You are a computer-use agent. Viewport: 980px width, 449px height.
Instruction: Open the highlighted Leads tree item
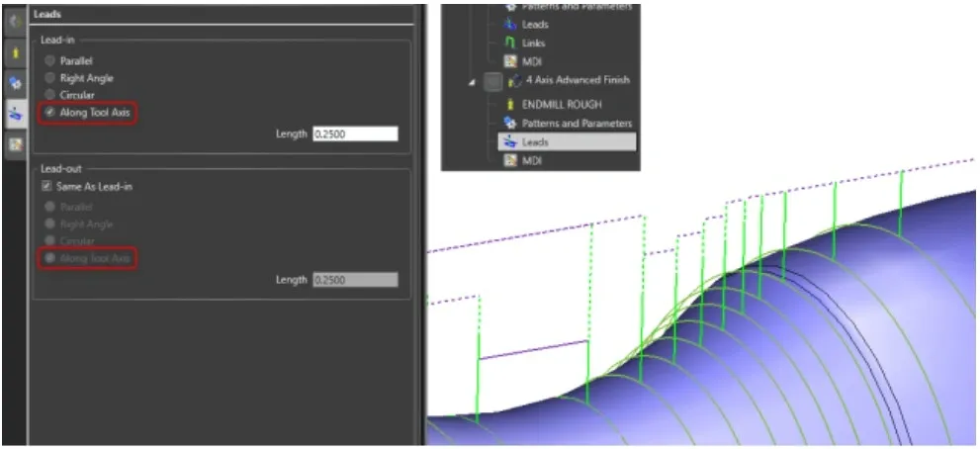click(535, 142)
